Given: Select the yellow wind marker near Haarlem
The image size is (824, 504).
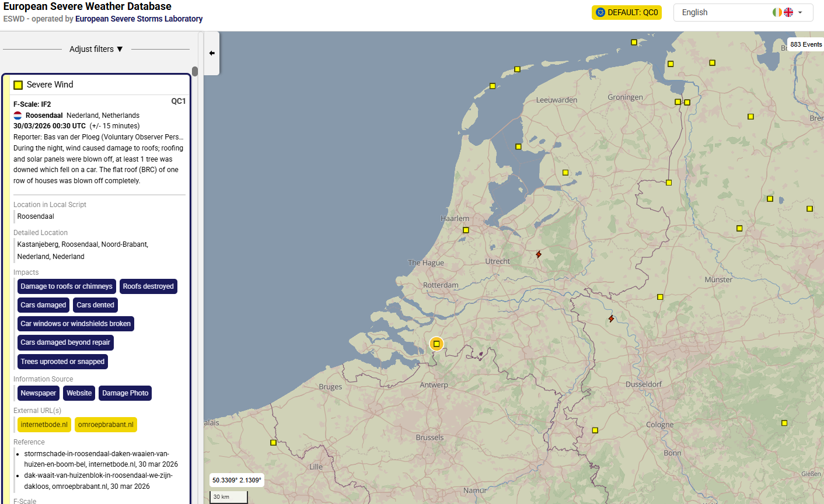Looking at the screenshot, I should [466, 230].
